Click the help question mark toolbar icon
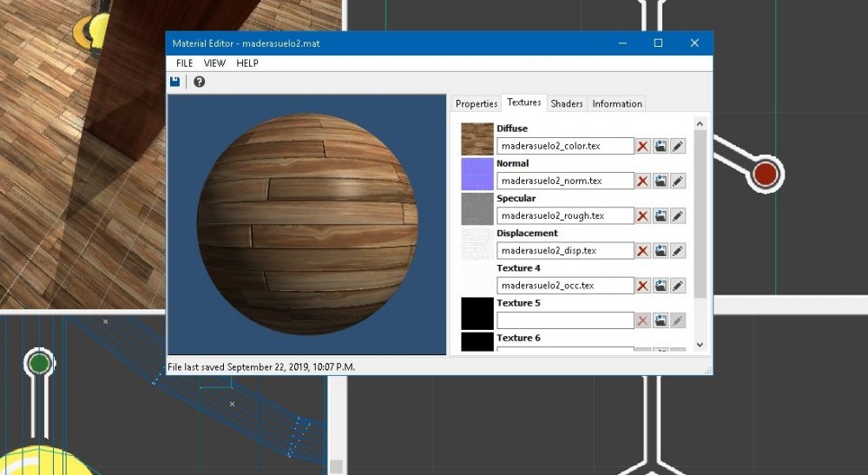 coord(199,82)
